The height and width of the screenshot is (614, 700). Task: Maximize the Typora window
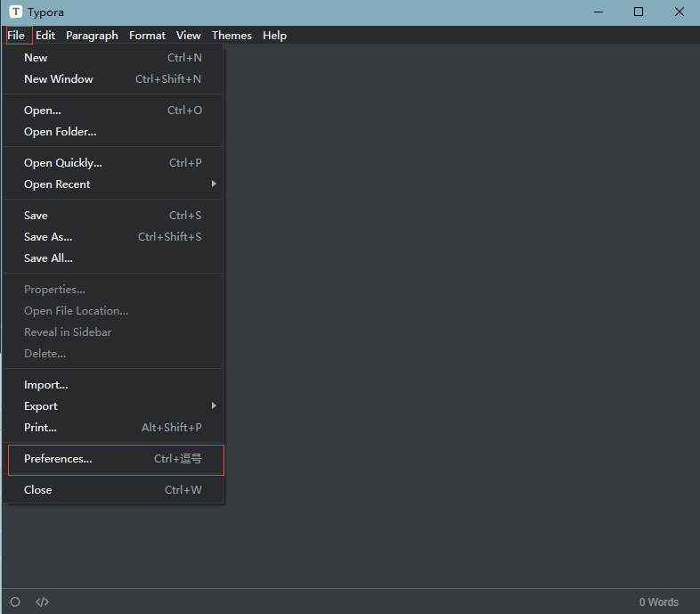[639, 12]
